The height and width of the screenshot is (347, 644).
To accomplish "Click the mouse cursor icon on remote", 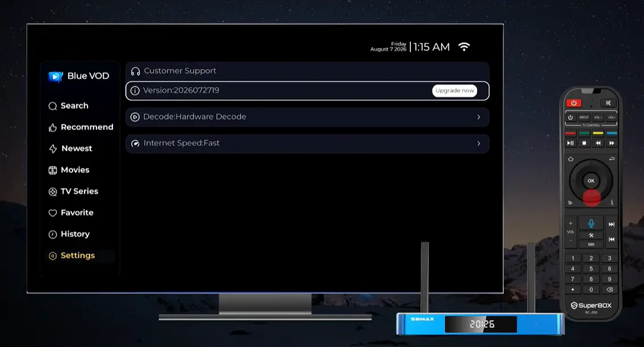I will [x=570, y=202].
